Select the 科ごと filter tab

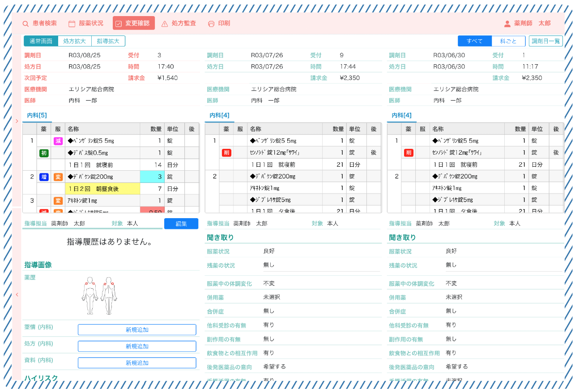click(508, 41)
